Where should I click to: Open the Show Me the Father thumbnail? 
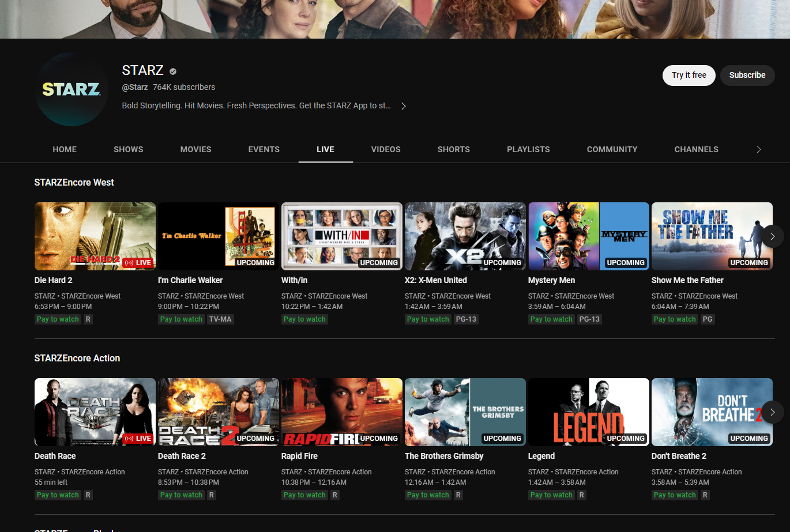(712, 236)
